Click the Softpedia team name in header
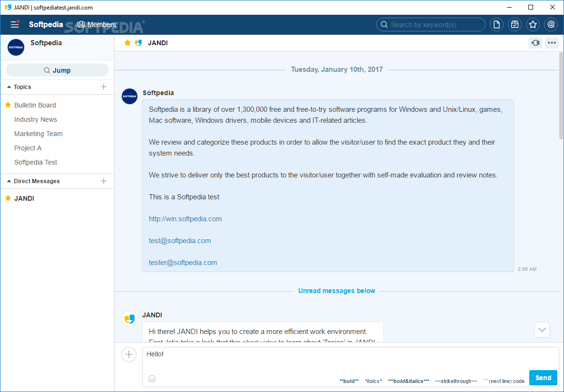 (x=46, y=24)
